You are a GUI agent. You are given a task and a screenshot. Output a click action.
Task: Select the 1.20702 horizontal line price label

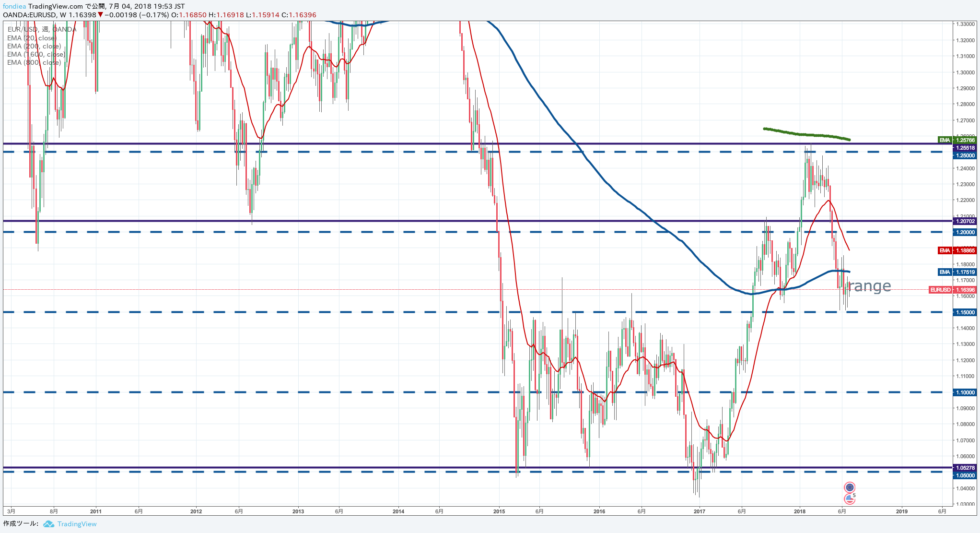click(x=965, y=221)
